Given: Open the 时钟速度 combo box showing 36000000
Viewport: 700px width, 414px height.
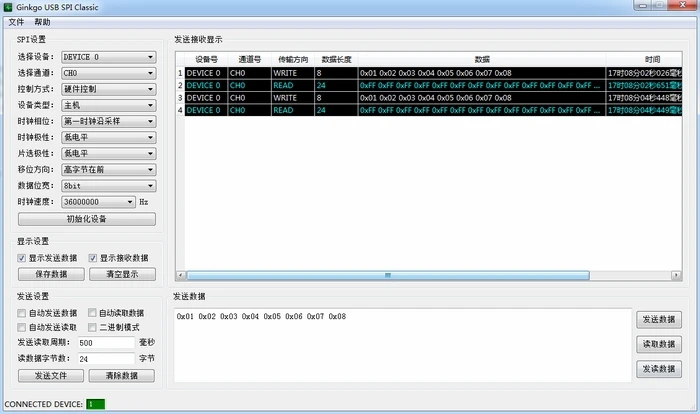Looking at the screenshot, I should point(98,202).
